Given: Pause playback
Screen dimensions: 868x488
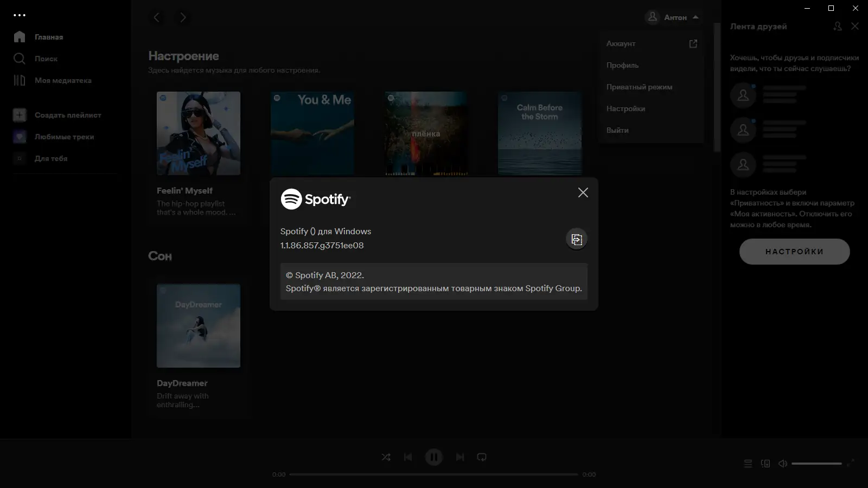Looking at the screenshot, I should (434, 457).
